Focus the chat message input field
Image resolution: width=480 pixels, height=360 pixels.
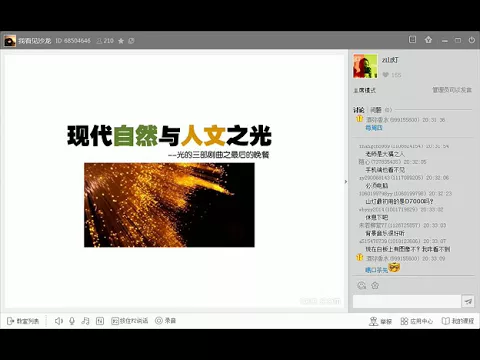407,301
